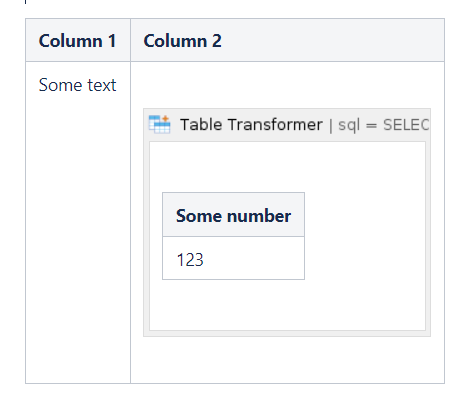Click empty area below Some text

click(78, 240)
